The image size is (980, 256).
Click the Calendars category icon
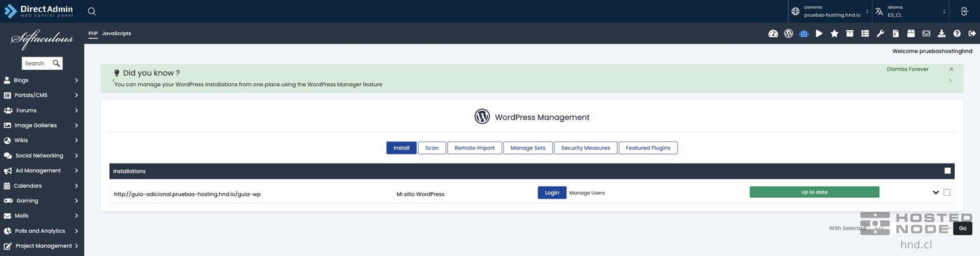pos(8,186)
